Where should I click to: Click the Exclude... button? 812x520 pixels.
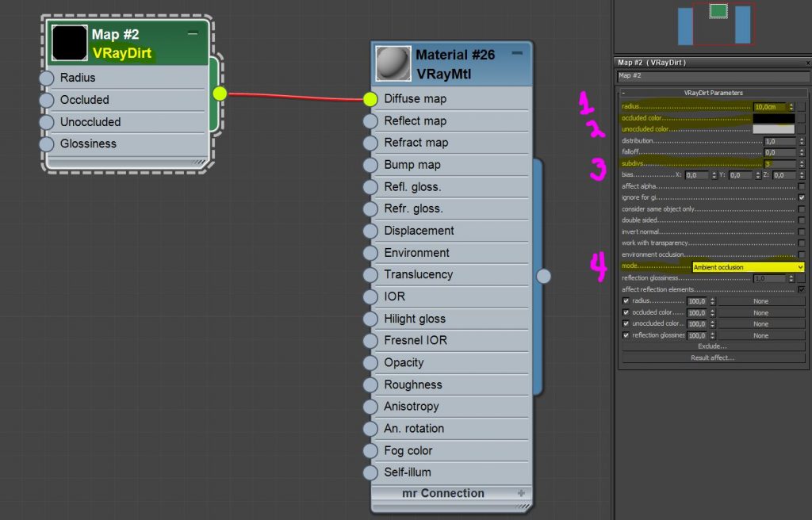pyautogui.click(x=712, y=346)
